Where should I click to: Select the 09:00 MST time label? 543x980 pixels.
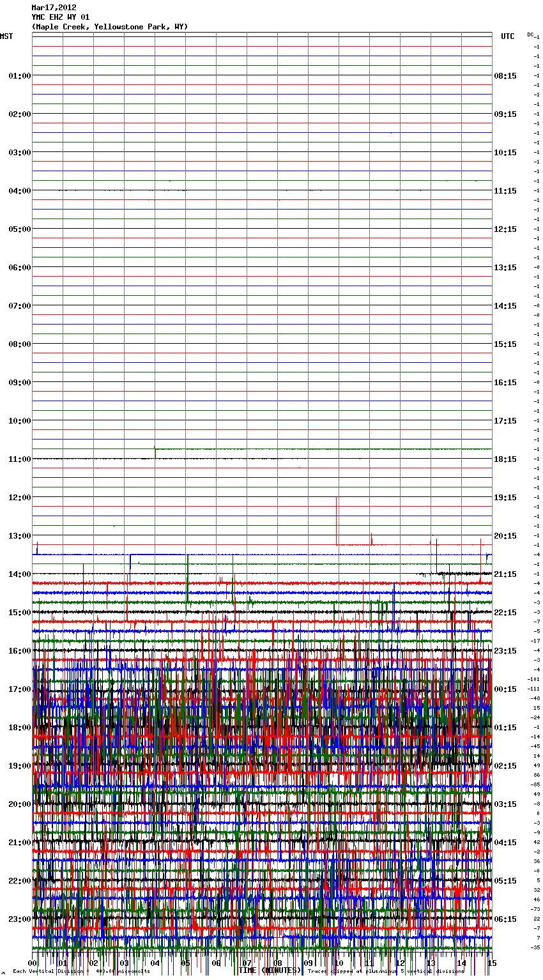(x=19, y=383)
